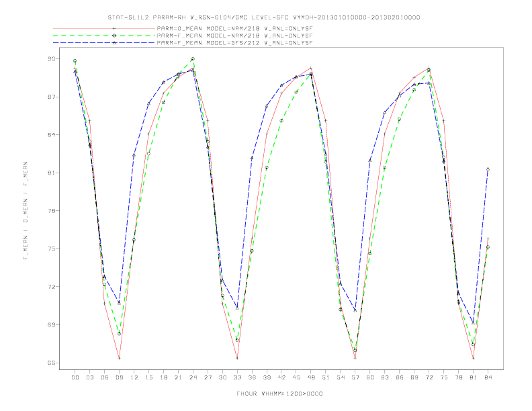Click x-axis forecast hour label 27
This screenshot has height=411, width=532.
point(208,377)
